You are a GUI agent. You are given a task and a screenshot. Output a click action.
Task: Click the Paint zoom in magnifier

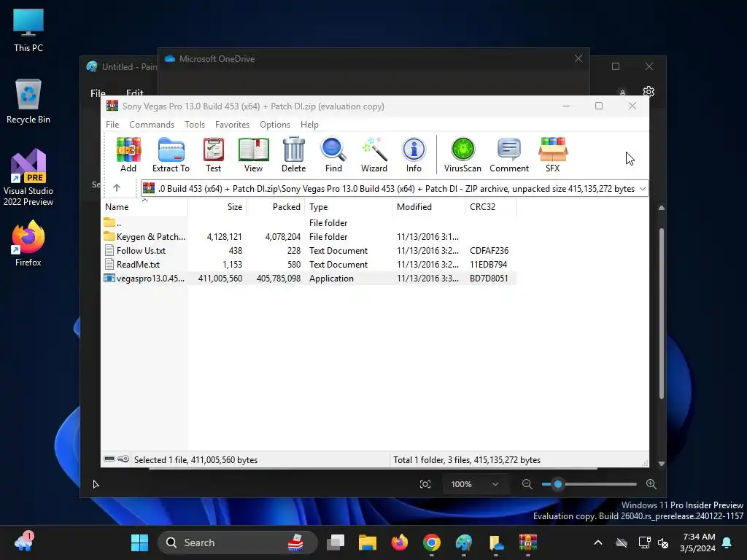[x=651, y=484]
